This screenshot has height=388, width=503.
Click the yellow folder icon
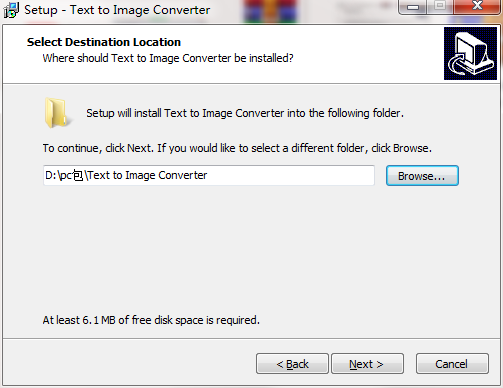[x=57, y=113]
